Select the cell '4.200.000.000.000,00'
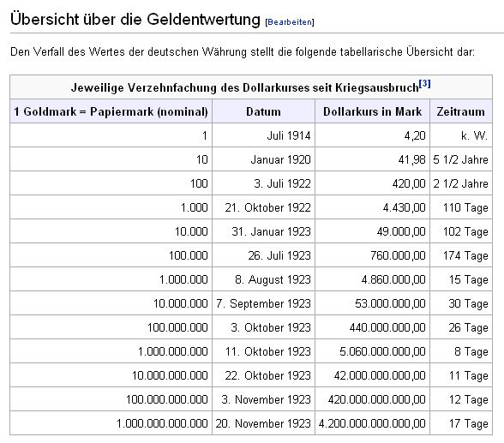Screen dimensions: 504x443 point(372,423)
